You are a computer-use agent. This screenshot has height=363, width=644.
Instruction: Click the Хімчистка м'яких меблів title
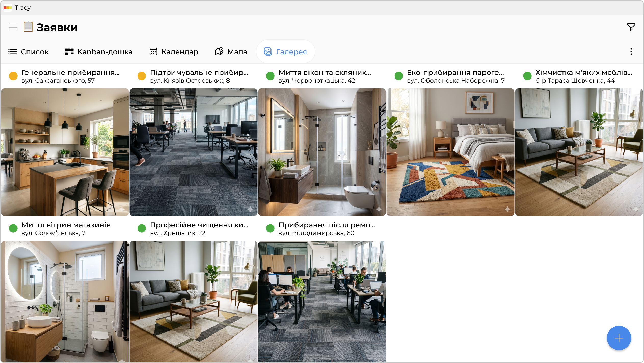pyautogui.click(x=584, y=72)
